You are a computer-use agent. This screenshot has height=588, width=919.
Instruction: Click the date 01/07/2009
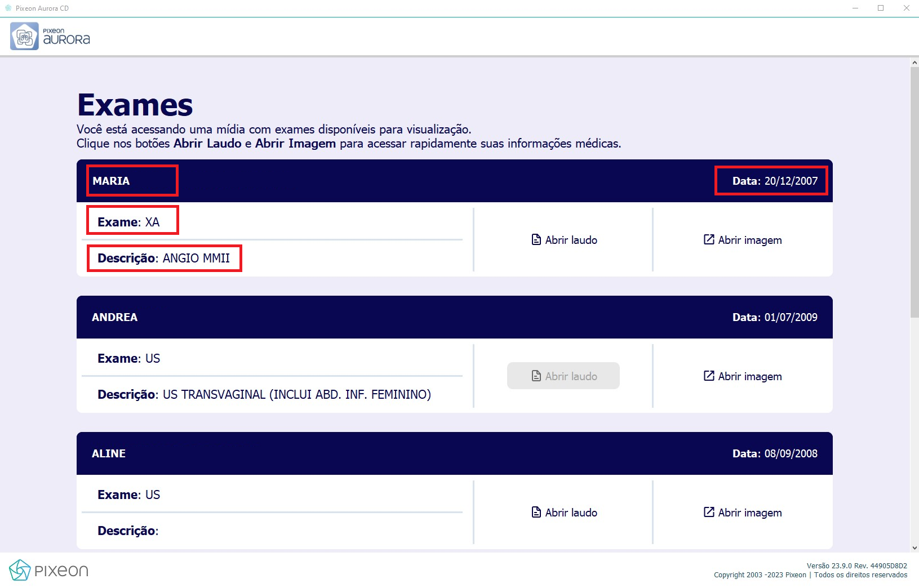(791, 317)
